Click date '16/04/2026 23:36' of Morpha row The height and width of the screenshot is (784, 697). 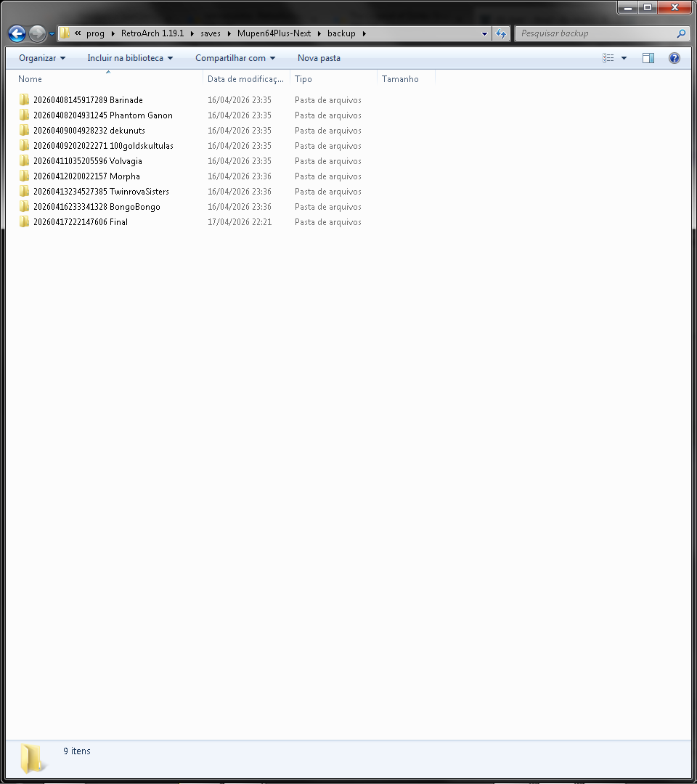coord(240,176)
